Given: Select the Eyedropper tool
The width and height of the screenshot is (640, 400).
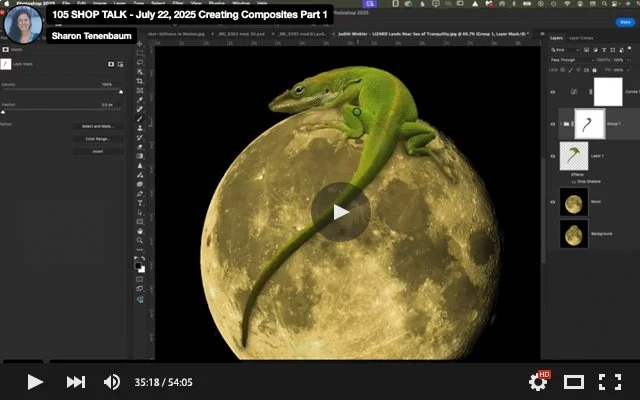Looking at the screenshot, I should (140, 100).
